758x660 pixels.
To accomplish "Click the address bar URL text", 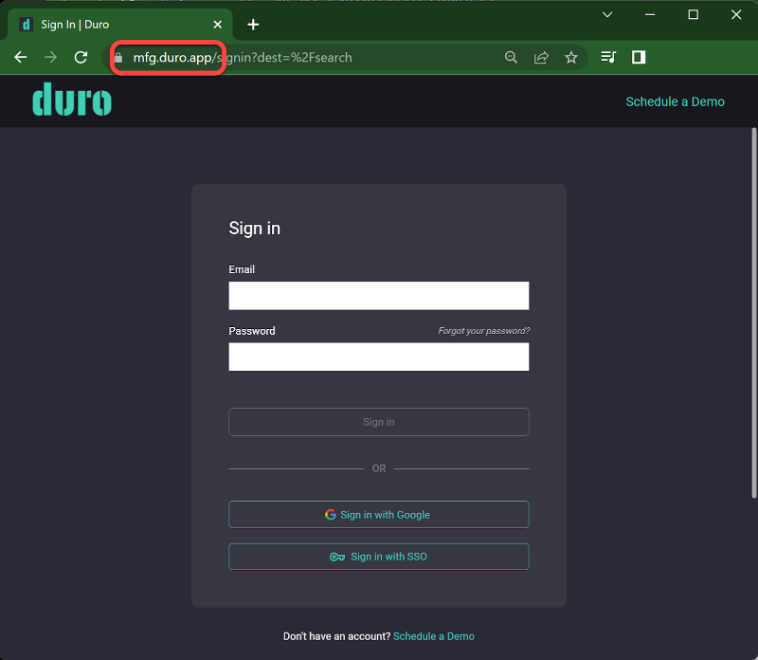I will 243,58.
